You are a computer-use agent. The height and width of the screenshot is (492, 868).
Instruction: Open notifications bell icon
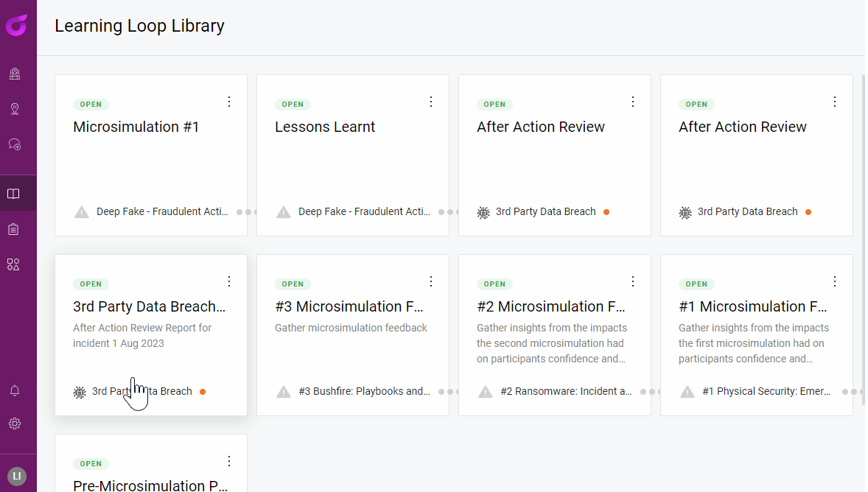click(x=15, y=390)
